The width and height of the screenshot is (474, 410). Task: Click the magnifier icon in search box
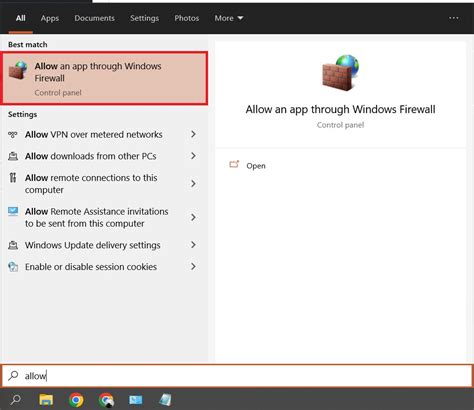point(13,376)
